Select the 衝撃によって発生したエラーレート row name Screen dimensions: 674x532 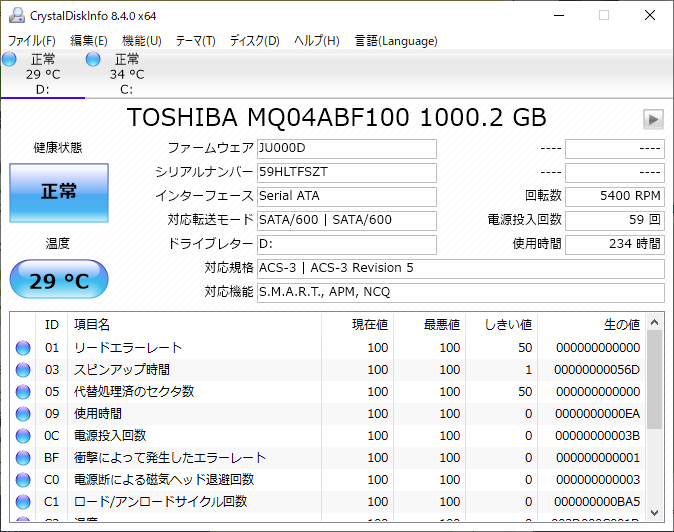[x=170, y=458]
